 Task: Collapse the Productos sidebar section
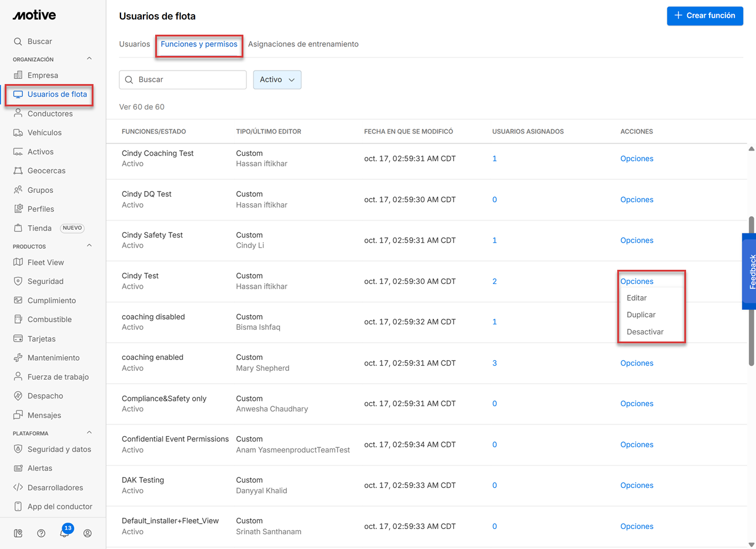pos(89,246)
